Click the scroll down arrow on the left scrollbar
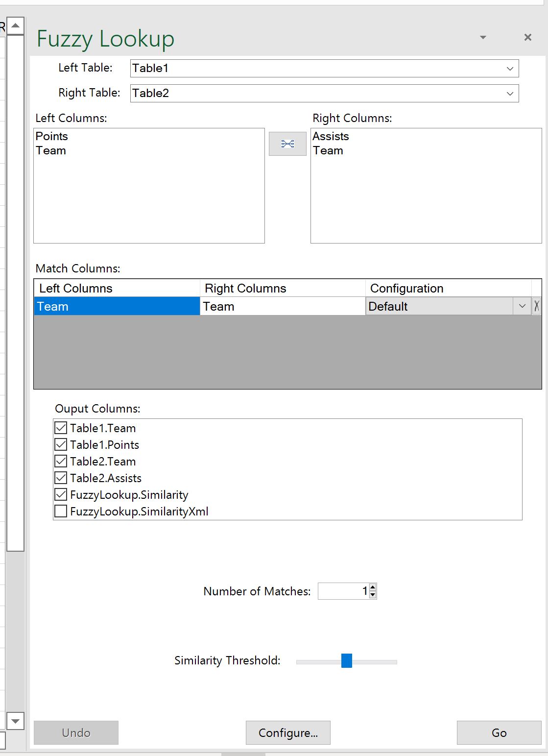Viewport: 548px width, 756px height. [x=16, y=722]
